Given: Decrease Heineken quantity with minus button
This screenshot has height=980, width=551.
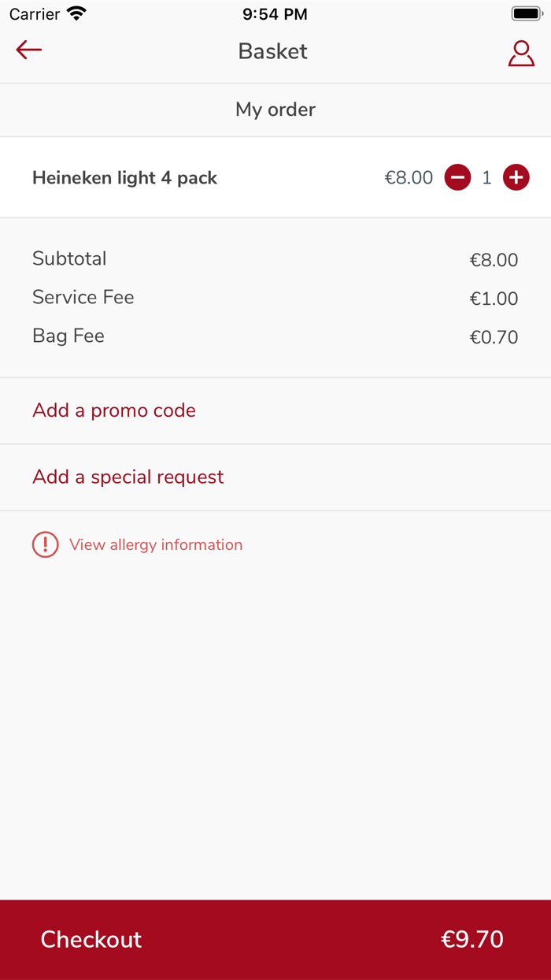Looking at the screenshot, I should [457, 178].
